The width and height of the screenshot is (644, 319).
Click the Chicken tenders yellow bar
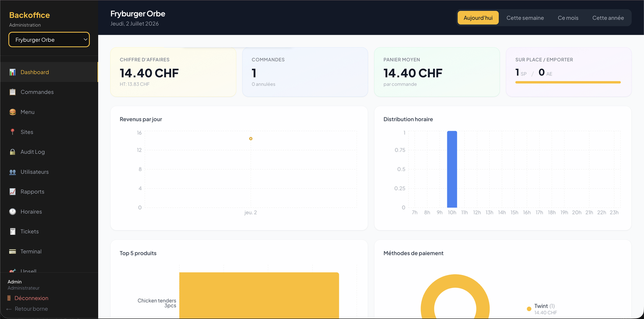tap(259, 296)
